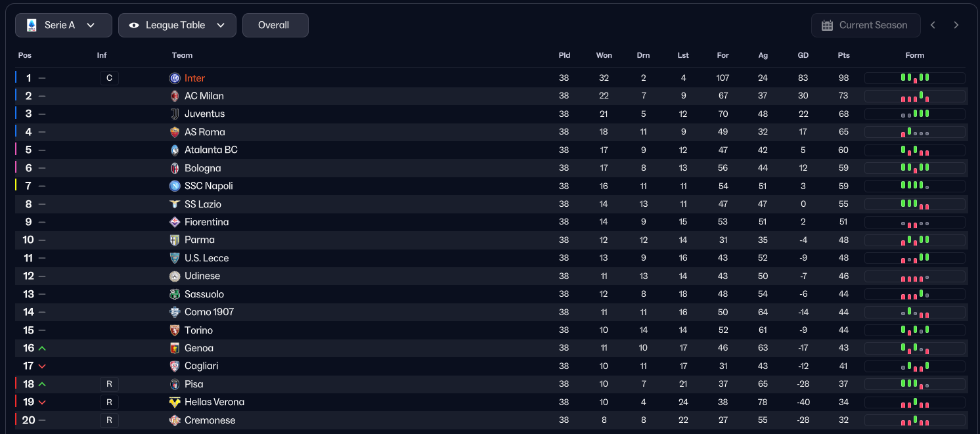This screenshot has height=434, width=980.
Task: Click the Current Season button
Action: (x=864, y=26)
